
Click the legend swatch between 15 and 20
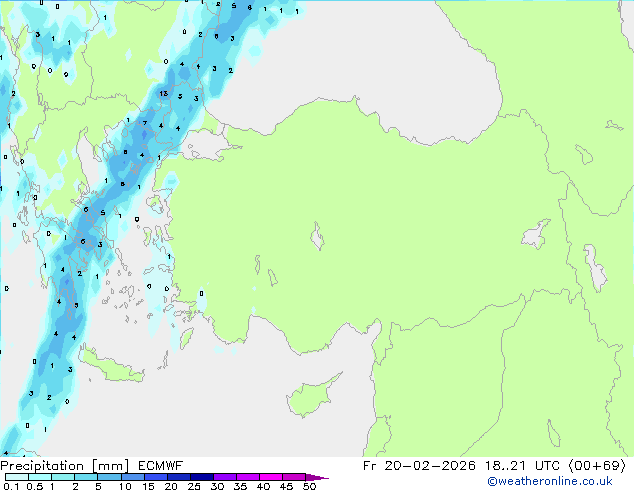pyautogui.click(x=156, y=477)
